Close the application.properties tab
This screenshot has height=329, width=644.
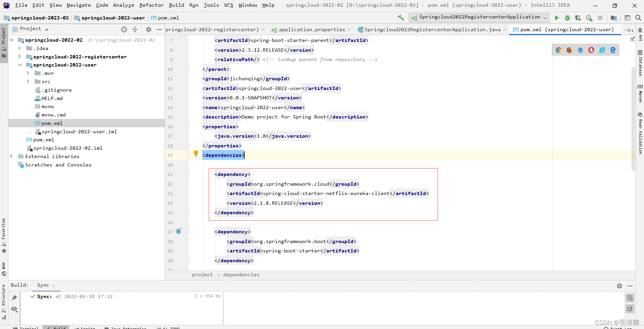pos(349,30)
